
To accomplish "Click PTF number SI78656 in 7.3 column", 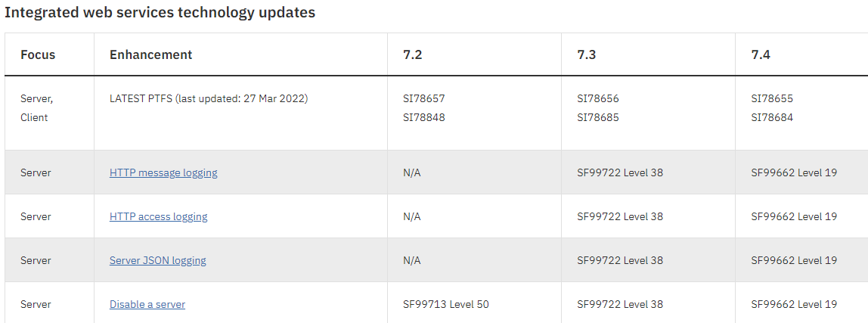I will point(598,98).
